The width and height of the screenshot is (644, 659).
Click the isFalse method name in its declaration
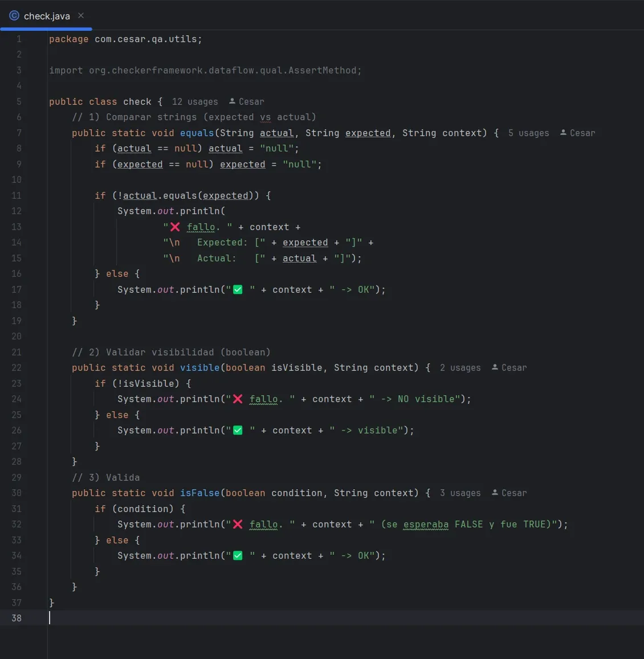(x=199, y=493)
